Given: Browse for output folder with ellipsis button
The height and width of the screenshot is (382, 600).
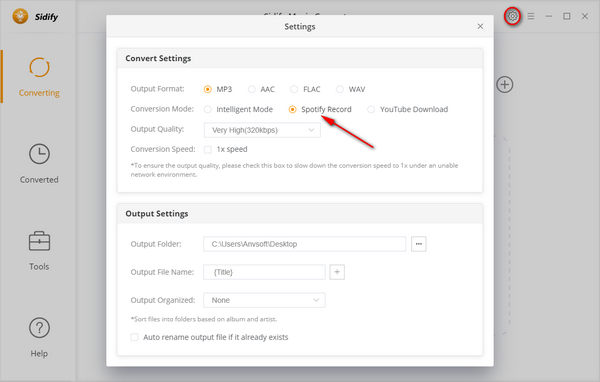Looking at the screenshot, I should pyautogui.click(x=419, y=244).
